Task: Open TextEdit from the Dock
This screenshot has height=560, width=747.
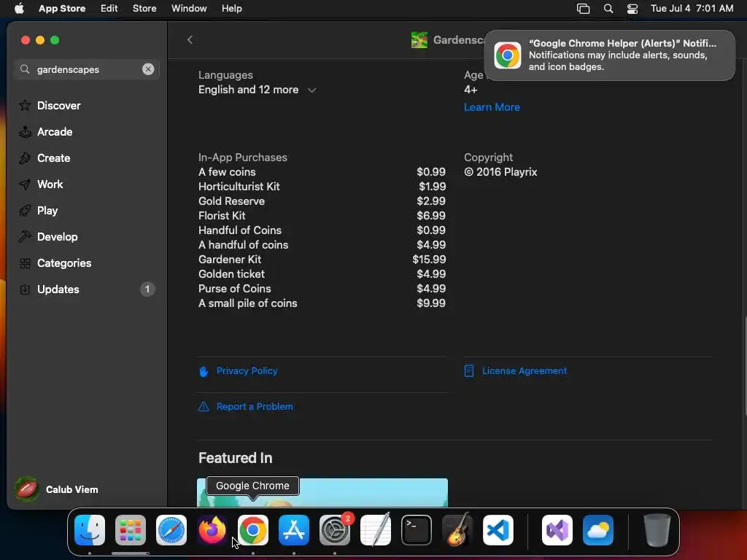Action: tap(376, 530)
